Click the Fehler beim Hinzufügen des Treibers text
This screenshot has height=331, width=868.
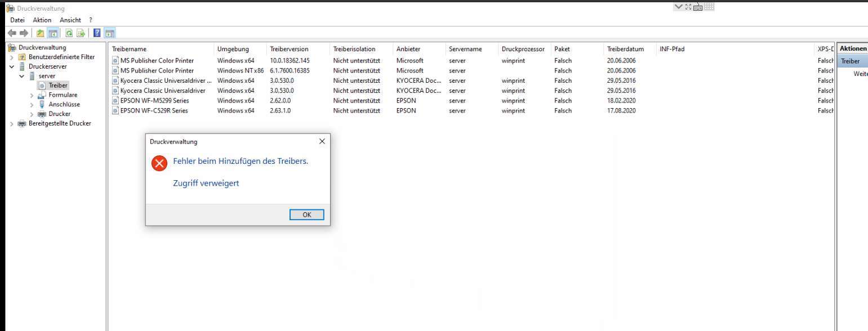point(241,162)
